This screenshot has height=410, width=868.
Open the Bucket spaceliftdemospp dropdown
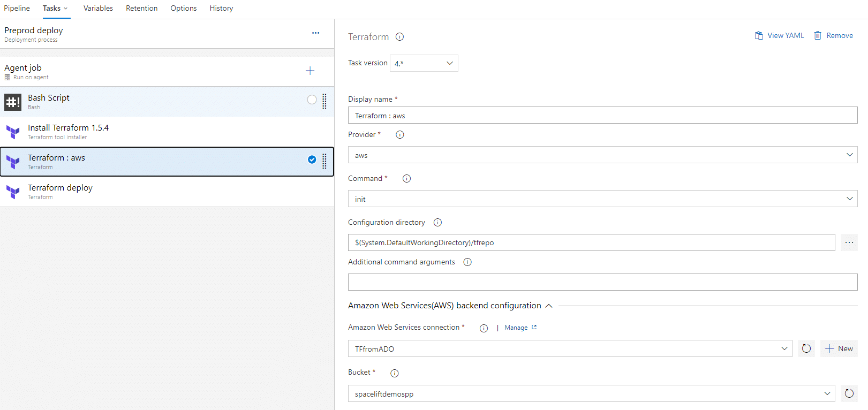(592, 393)
